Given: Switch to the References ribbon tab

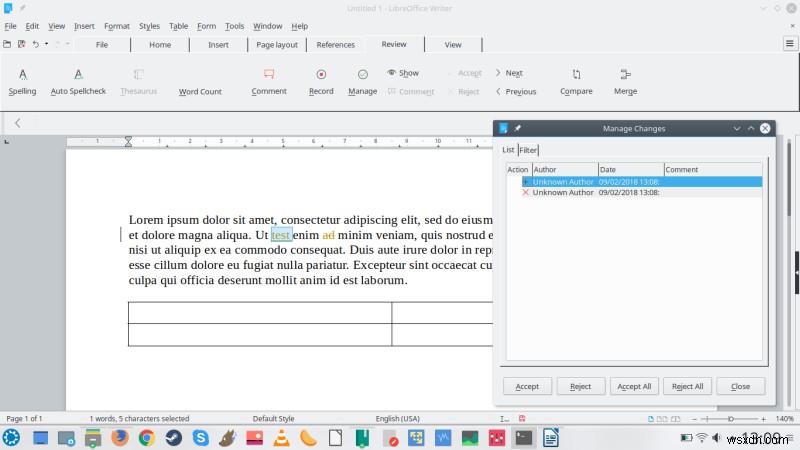Looking at the screenshot, I should (335, 45).
